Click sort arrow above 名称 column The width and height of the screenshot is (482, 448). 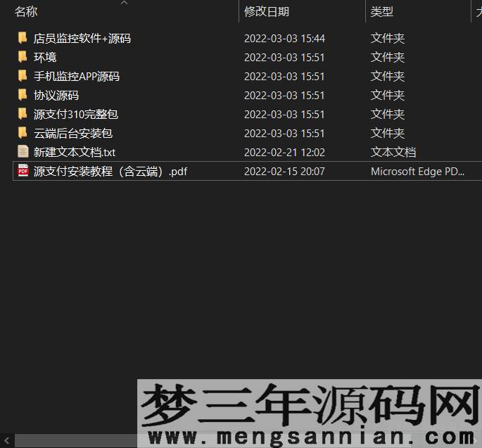(124, 2)
